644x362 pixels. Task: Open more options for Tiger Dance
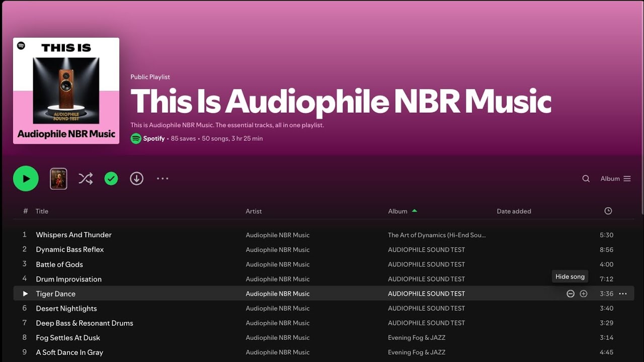pyautogui.click(x=623, y=294)
